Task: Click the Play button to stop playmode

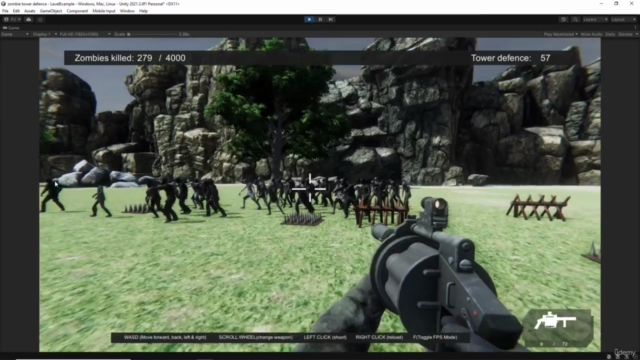Action: tap(309, 19)
